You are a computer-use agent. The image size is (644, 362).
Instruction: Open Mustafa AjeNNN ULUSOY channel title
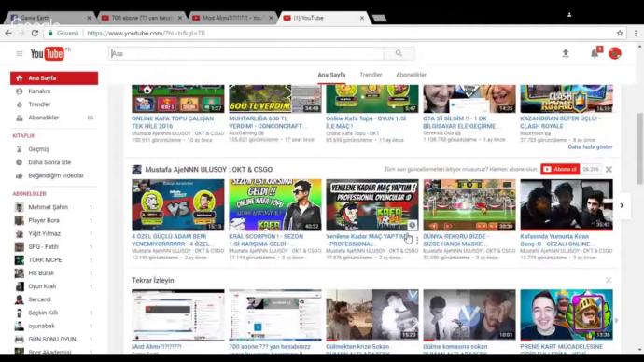point(209,169)
